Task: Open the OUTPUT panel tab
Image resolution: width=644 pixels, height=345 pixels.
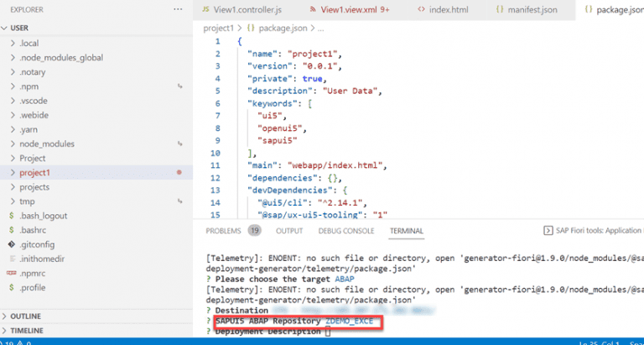Action: 289,231
